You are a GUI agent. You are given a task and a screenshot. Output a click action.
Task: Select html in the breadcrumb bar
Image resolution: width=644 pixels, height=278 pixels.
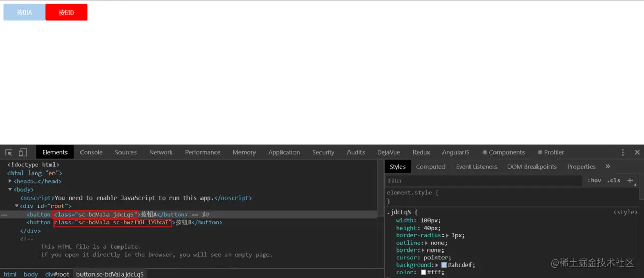click(x=10, y=274)
